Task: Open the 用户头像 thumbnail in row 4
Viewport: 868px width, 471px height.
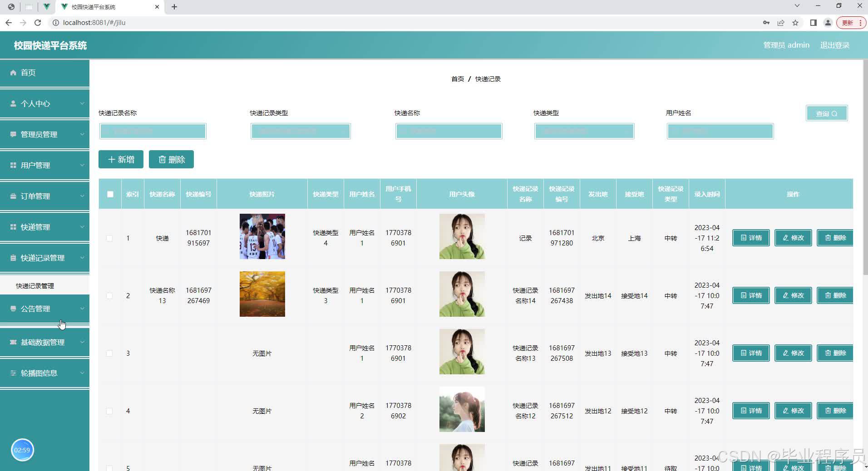Action: (x=462, y=409)
